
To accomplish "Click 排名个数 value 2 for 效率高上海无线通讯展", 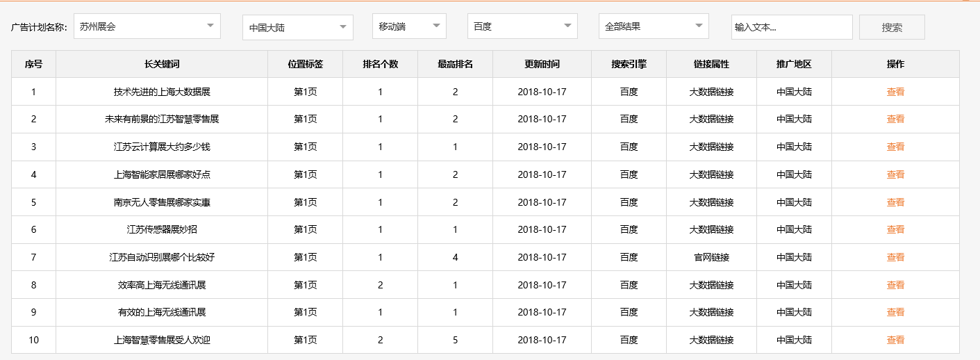I will [381, 285].
